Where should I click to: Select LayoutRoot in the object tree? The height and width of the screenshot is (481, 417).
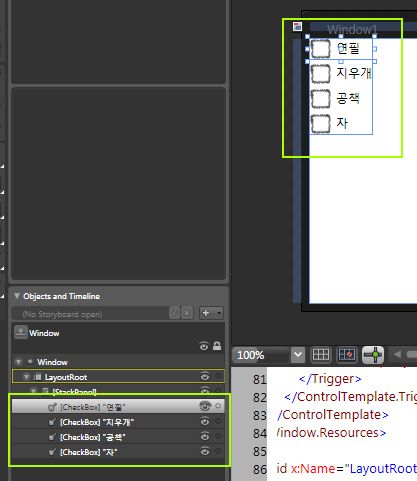66,377
